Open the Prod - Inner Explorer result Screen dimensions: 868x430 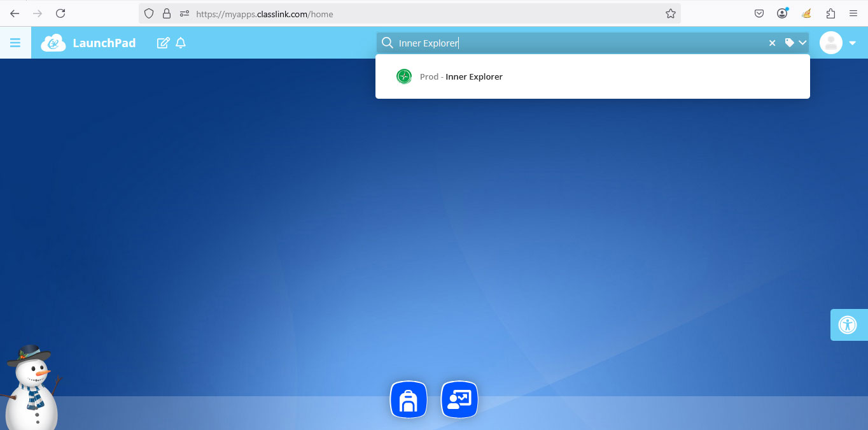point(592,76)
